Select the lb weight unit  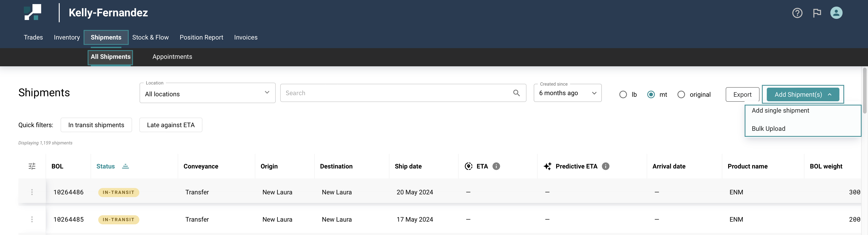pos(623,95)
